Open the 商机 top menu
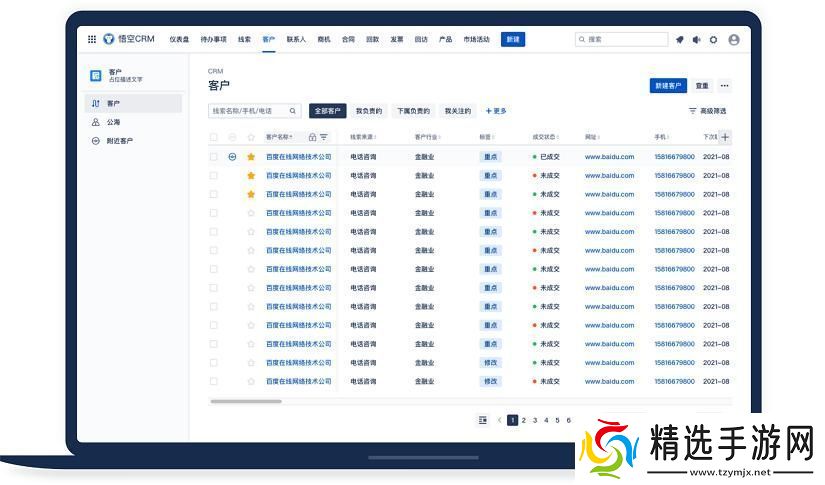Screen dimensions: 825x485 (324, 39)
